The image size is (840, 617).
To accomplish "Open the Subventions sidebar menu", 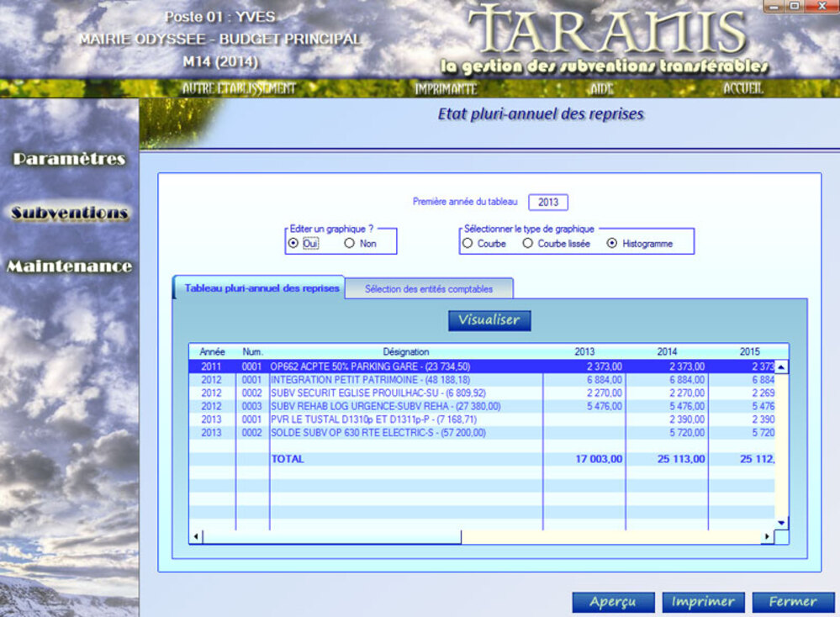I will pos(69,213).
